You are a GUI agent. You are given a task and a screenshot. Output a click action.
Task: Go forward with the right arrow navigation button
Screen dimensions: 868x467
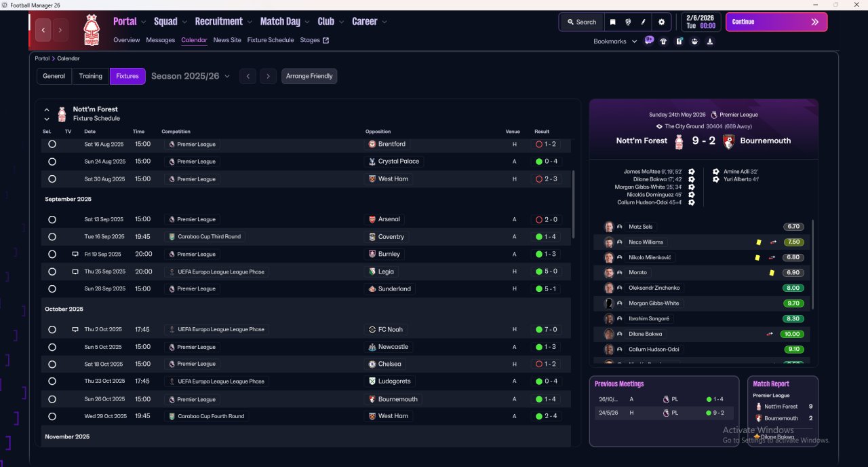pyautogui.click(x=60, y=30)
